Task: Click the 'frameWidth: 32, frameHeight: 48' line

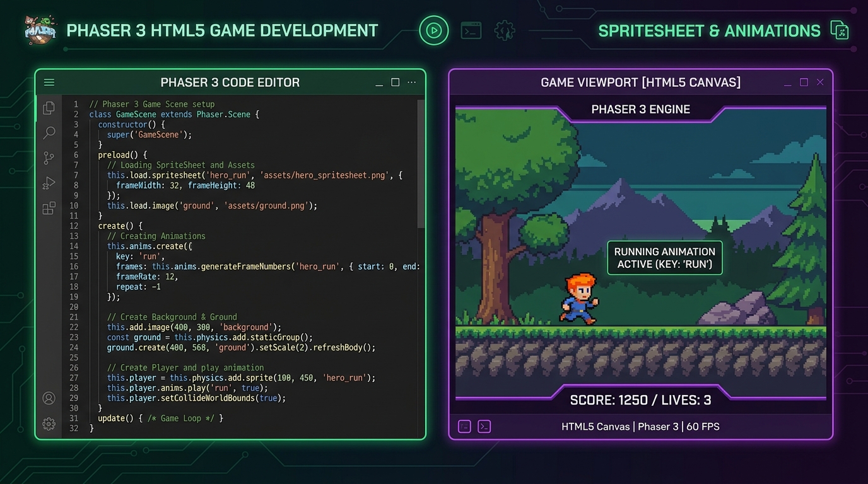Action: tap(185, 185)
